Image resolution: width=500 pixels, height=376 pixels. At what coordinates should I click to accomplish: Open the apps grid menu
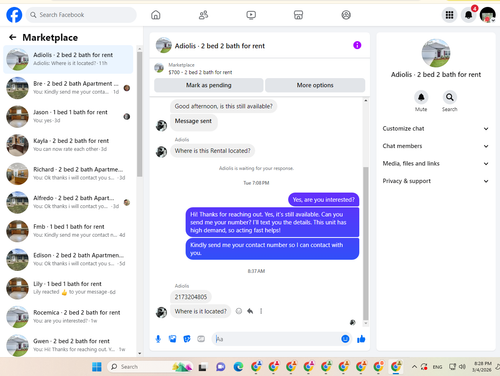[449, 15]
